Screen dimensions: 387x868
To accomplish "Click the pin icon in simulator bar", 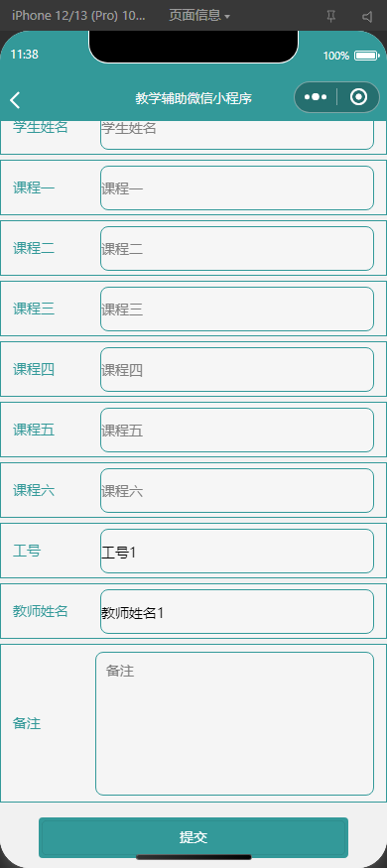I will click(x=331, y=17).
